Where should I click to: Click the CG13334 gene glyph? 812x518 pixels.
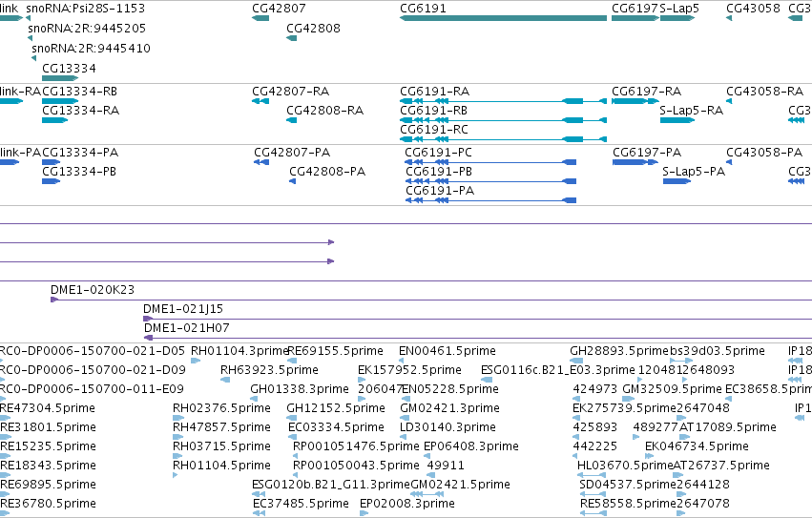[60, 78]
